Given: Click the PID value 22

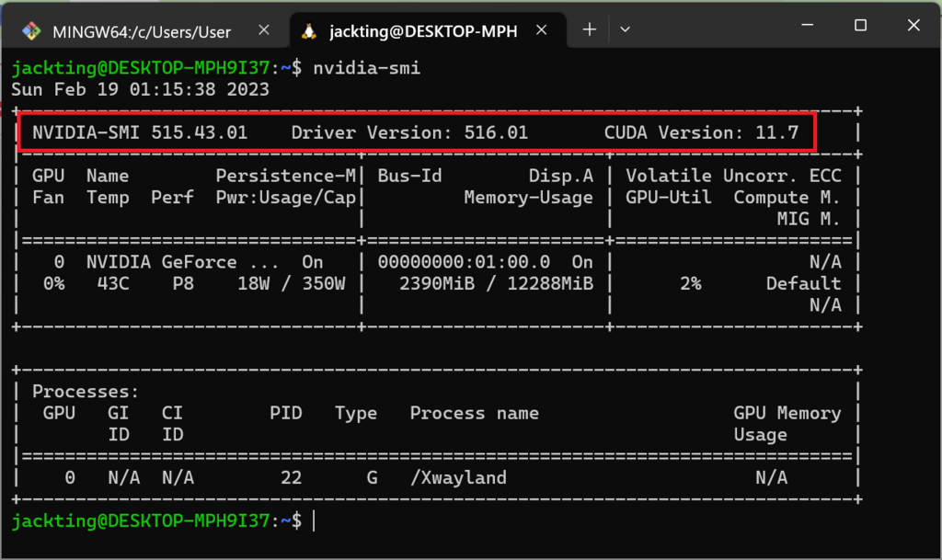Looking at the screenshot, I should point(292,478).
